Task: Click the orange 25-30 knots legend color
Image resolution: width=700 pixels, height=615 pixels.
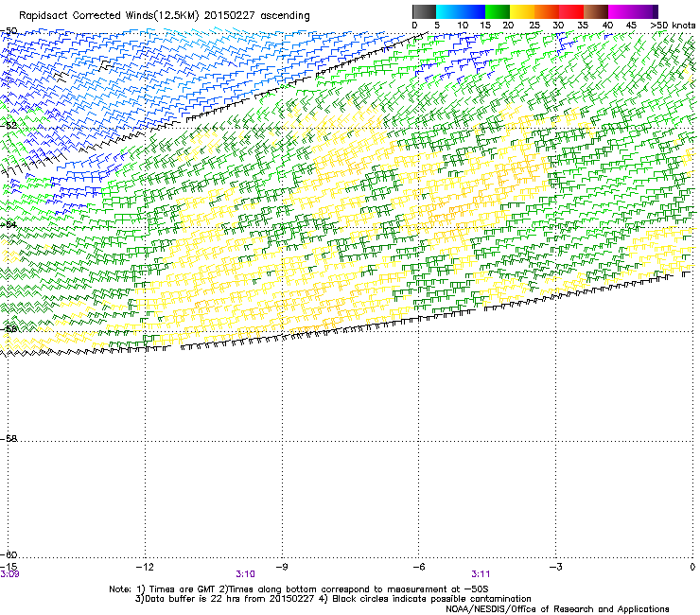Action: pyautogui.click(x=547, y=11)
